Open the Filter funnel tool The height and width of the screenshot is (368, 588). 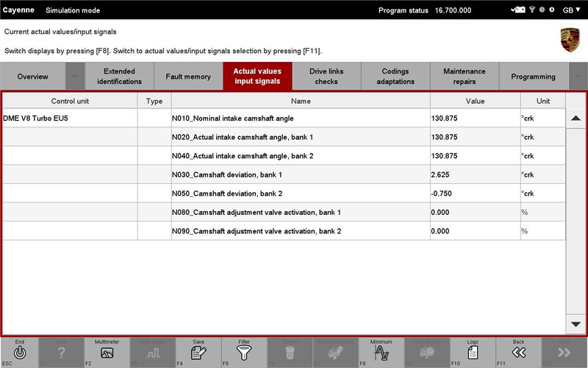click(x=244, y=353)
